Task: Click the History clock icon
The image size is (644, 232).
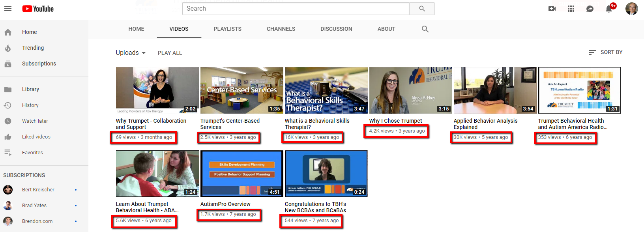Action: [x=8, y=105]
